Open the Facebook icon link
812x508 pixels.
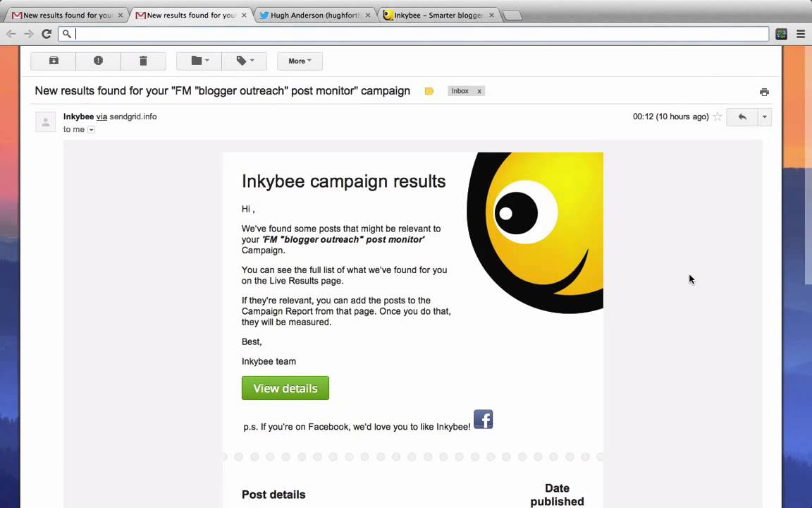coord(483,419)
